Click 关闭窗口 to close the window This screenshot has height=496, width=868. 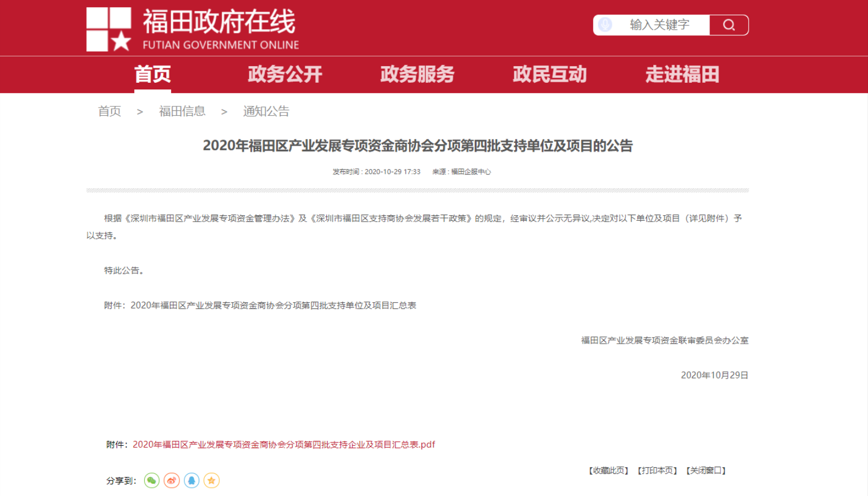click(x=706, y=471)
